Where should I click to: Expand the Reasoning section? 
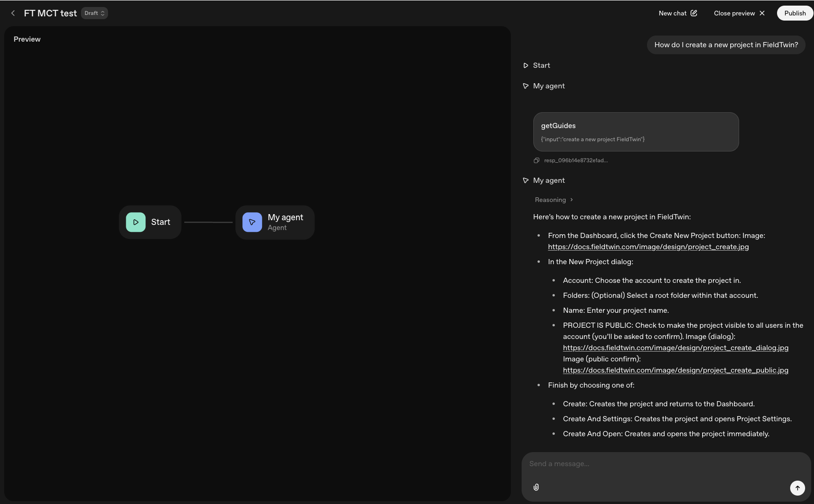(554, 200)
